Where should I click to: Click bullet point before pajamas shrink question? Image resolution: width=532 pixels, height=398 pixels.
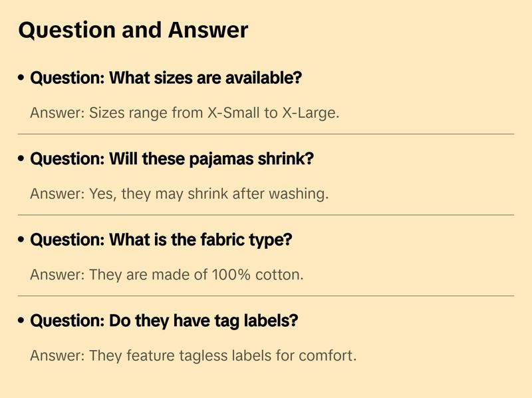pyautogui.click(x=22, y=160)
